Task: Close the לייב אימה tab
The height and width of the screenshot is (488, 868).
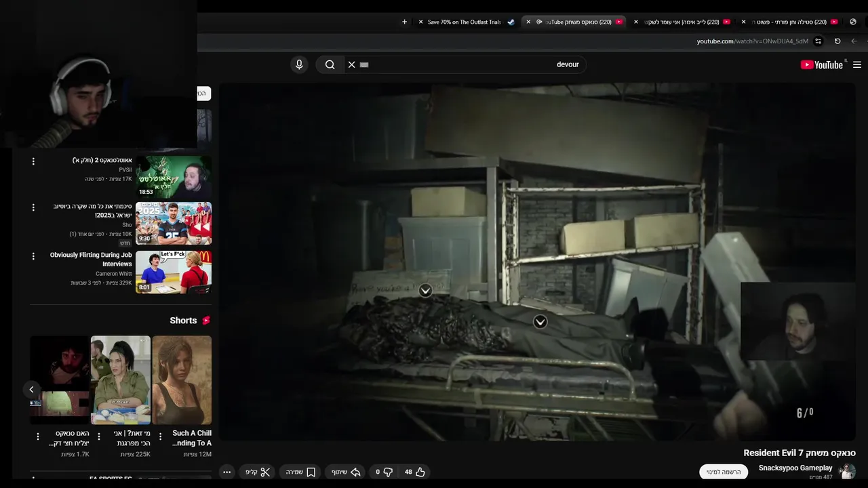Action: 635,22
